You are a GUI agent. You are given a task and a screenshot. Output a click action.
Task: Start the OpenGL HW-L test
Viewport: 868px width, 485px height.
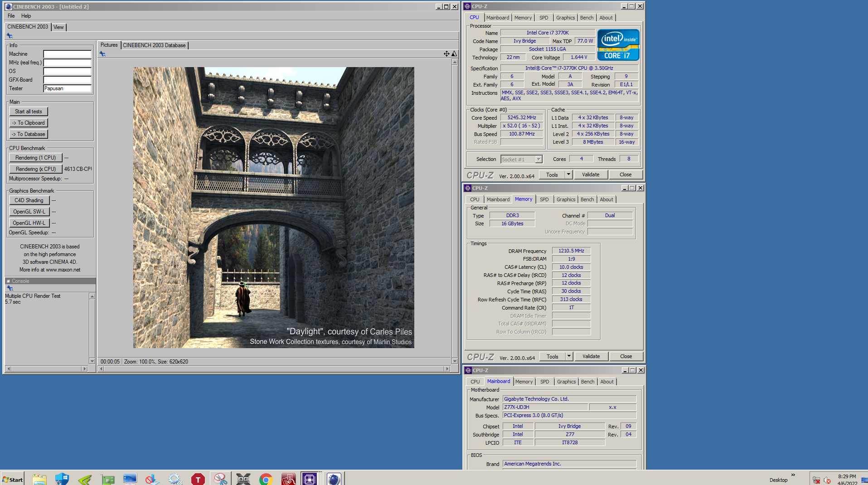[29, 223]
